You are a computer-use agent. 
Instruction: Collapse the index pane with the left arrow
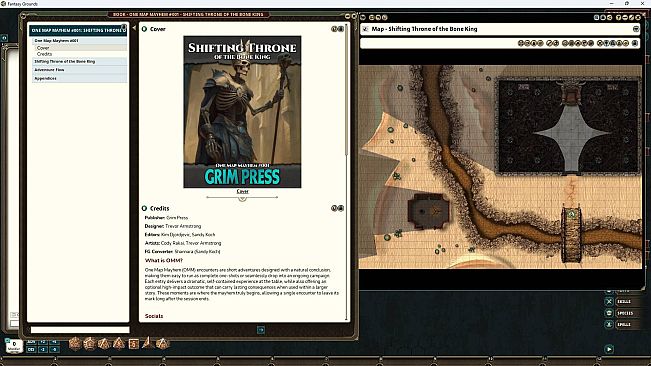pyautogui.click(x=134, y=28)
